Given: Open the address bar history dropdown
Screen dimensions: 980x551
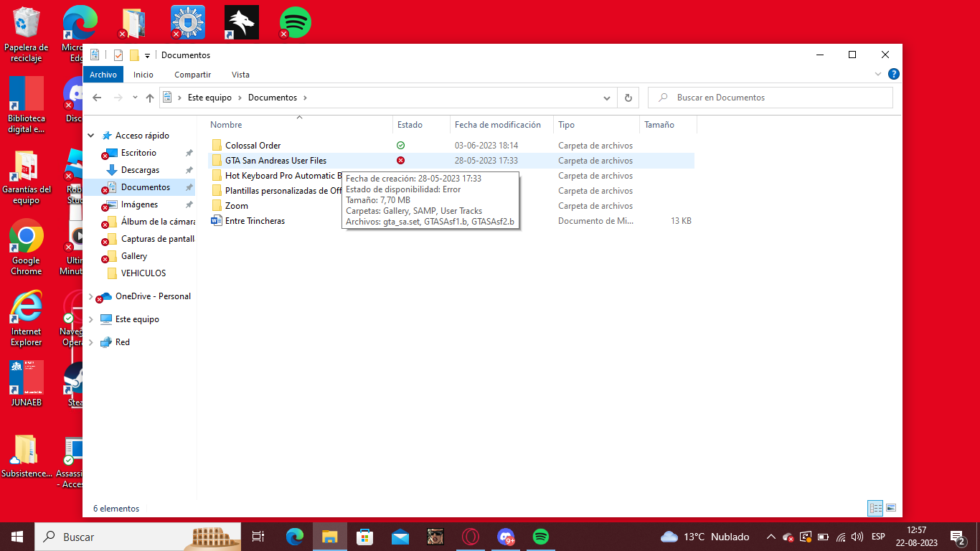Looking at the screenshot, I should [607, 98].
